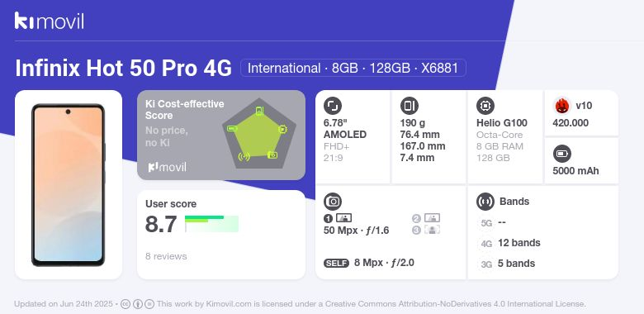Click the user score rating bar
The height and width of the screenshot is (314, 644).
(x=211, y=224)
